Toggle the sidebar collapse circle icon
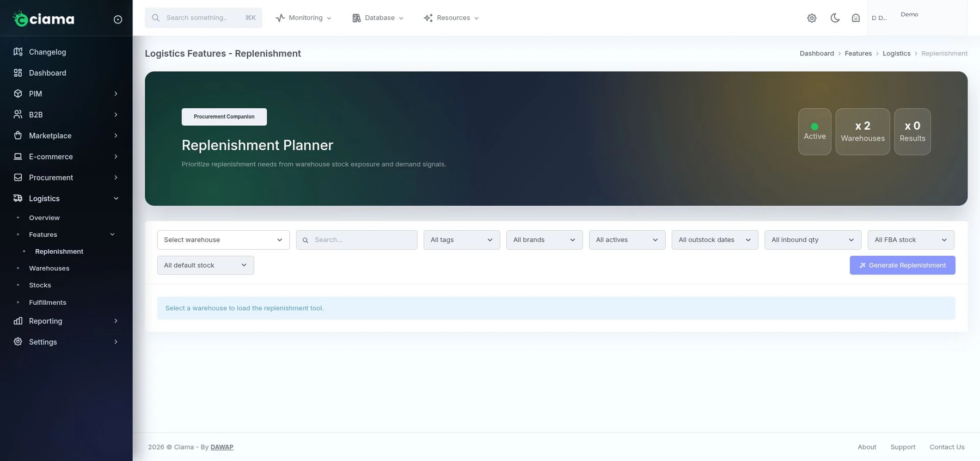Screen dimensions: 980x461 coord(118,20)
